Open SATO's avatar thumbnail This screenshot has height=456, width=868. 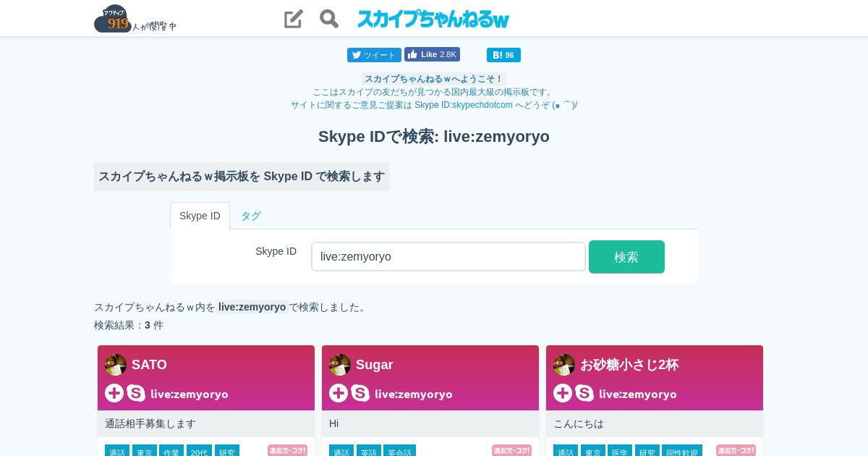116,365
